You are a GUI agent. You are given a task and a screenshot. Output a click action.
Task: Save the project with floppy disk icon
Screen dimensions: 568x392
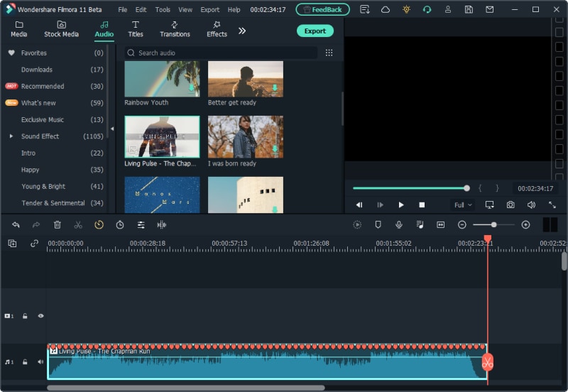(x=469, y=9)
